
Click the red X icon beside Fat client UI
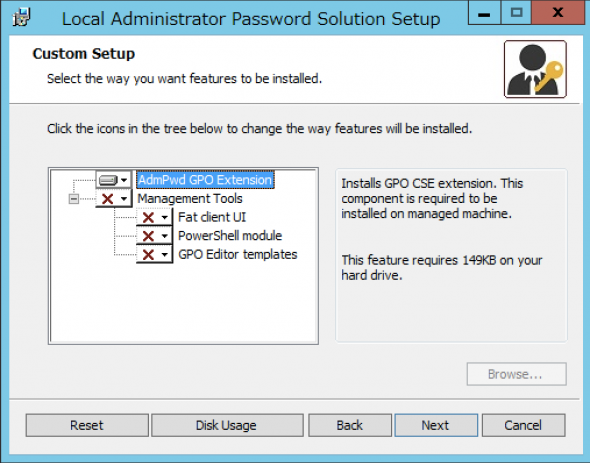pos(148,217)
